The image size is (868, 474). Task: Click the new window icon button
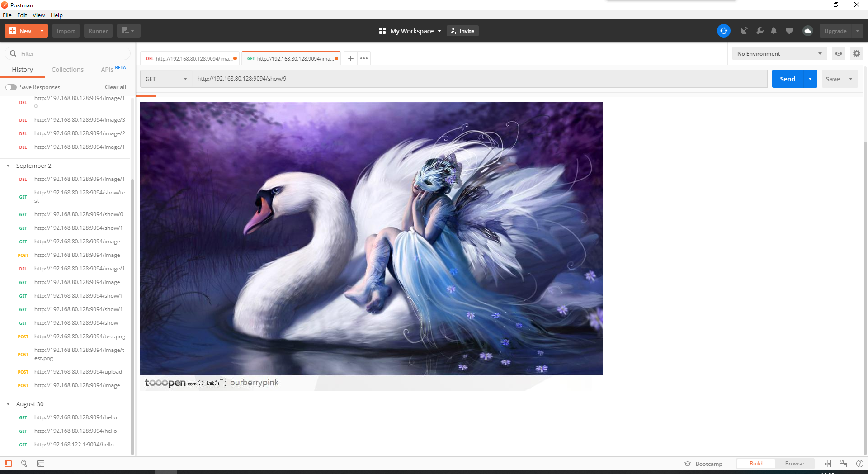[128, 31]
